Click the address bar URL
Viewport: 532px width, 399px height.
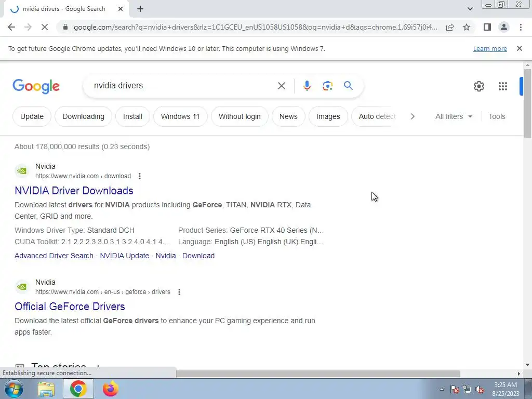(255, 27)
